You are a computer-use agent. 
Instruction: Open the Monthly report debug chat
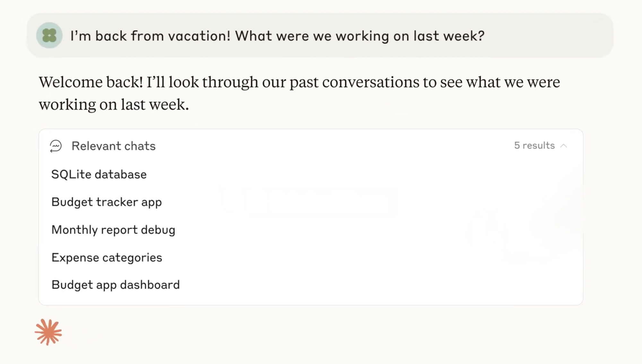(113, 230)
